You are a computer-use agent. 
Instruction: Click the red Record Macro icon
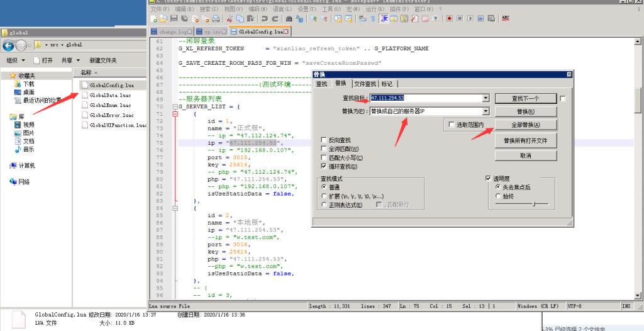(450, 19)
